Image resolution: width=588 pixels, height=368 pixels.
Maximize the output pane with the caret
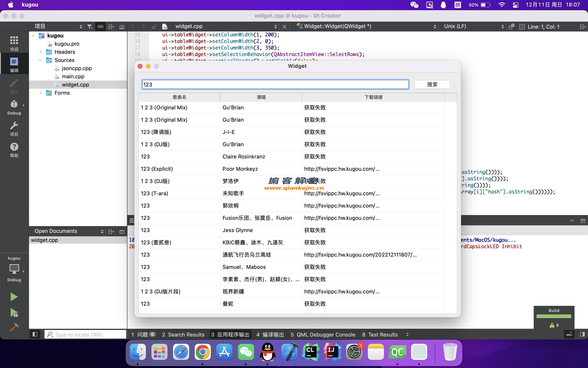(x=572, y=221)
